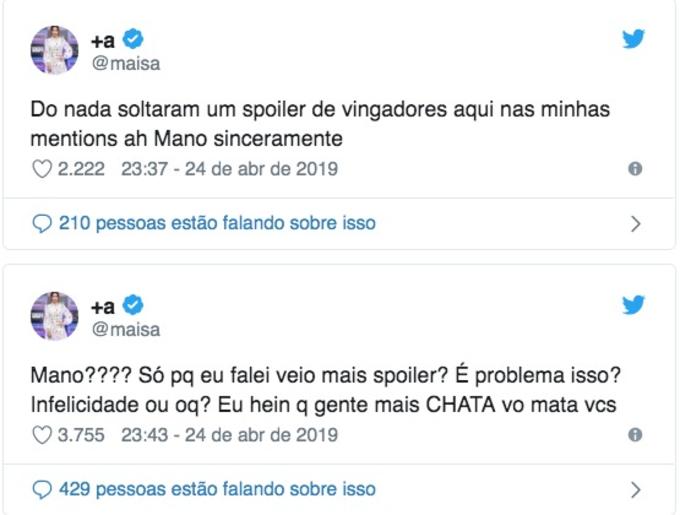This screenshot has height=515, width=680.
Task: Expand first tweet conversation with right chevron
Action: (x=635, y=223)
